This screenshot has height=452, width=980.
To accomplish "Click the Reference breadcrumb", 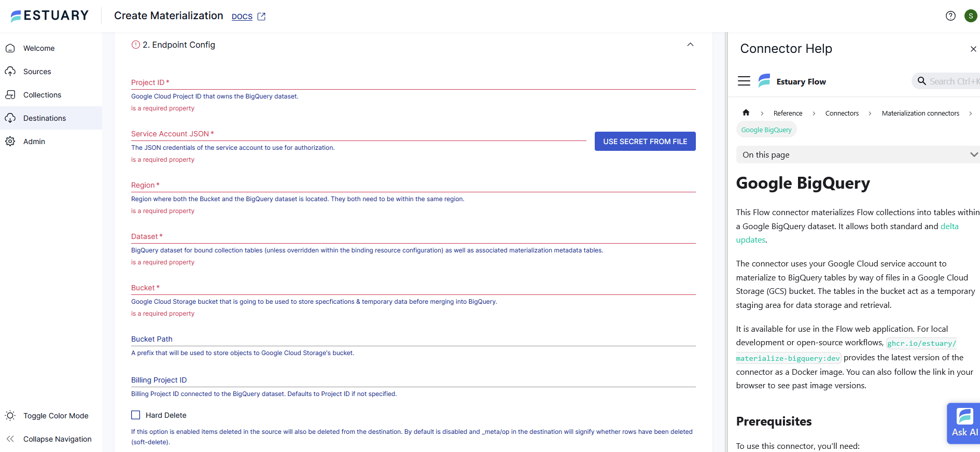I will coord(788,113).
